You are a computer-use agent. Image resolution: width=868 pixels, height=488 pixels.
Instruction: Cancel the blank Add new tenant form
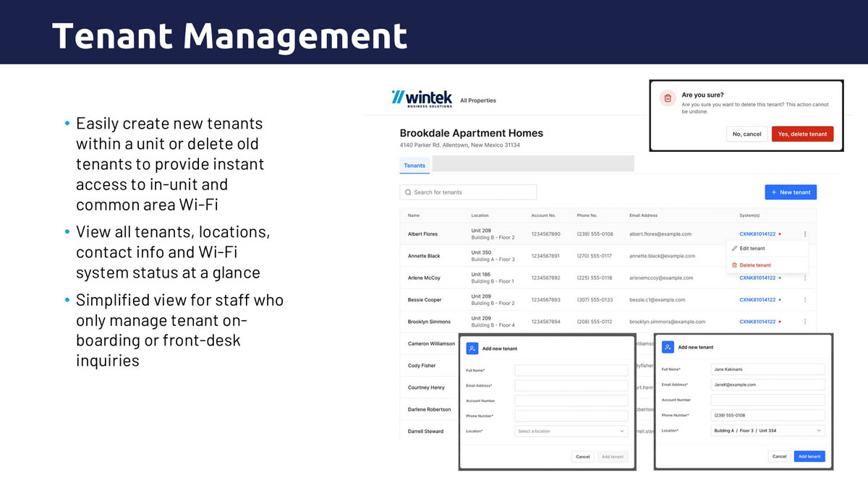coord(583,457)
